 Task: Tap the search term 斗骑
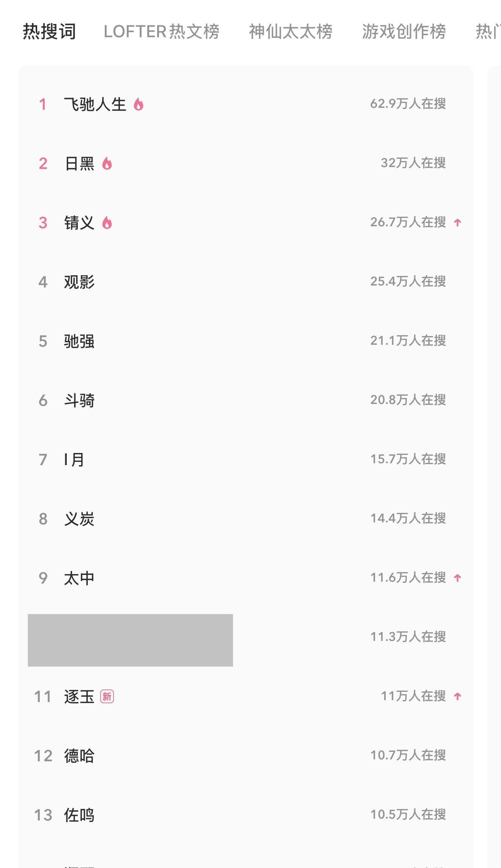tap(79, 400)
